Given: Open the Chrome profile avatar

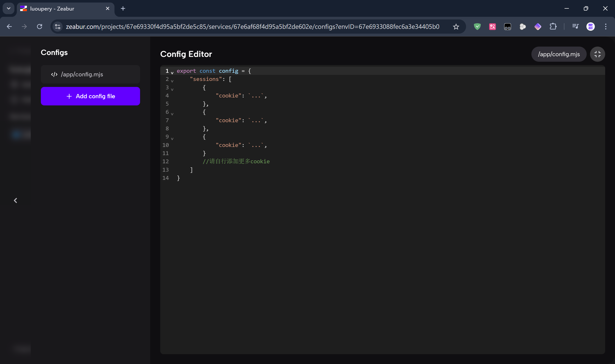Looking at the screenshot, I should click(590, 26).
